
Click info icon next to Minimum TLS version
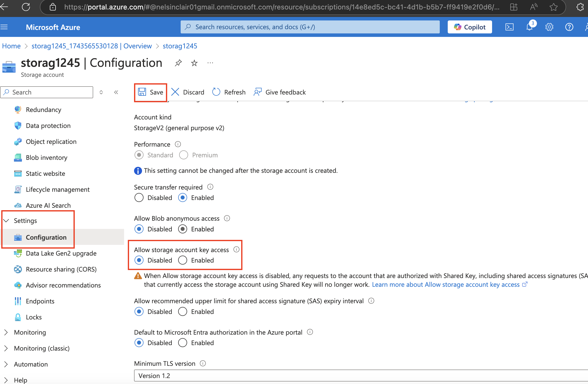(x=203, y=363)
